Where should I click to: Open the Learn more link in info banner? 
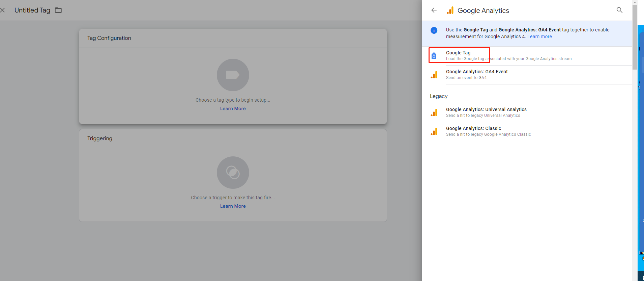click(539, 36)
